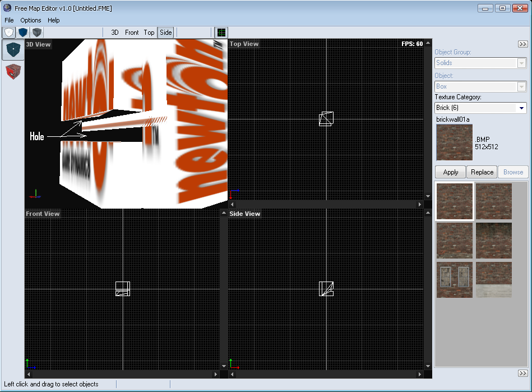Click the brickwall01a preview image

(x=454, y=142)
